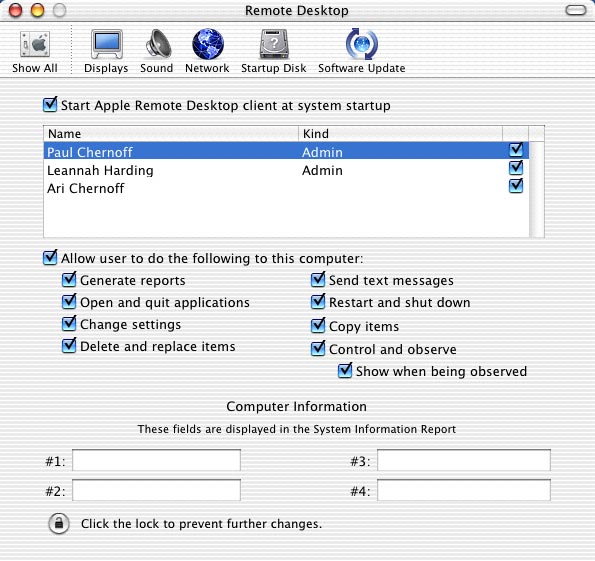Click the toolbar toggle pill in title bar
Image resolution: width=595 pixels, height=561 pixels.
point(576,10)
